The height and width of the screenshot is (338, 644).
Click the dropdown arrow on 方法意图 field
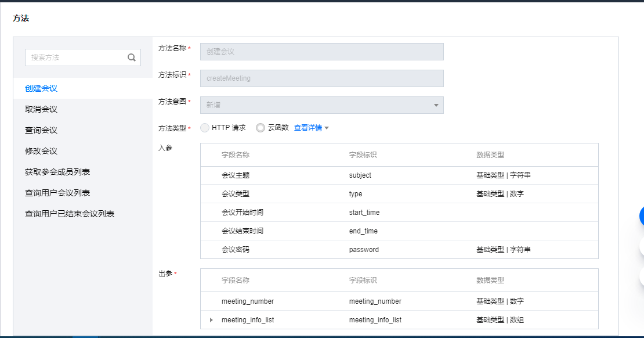[437, 105]
